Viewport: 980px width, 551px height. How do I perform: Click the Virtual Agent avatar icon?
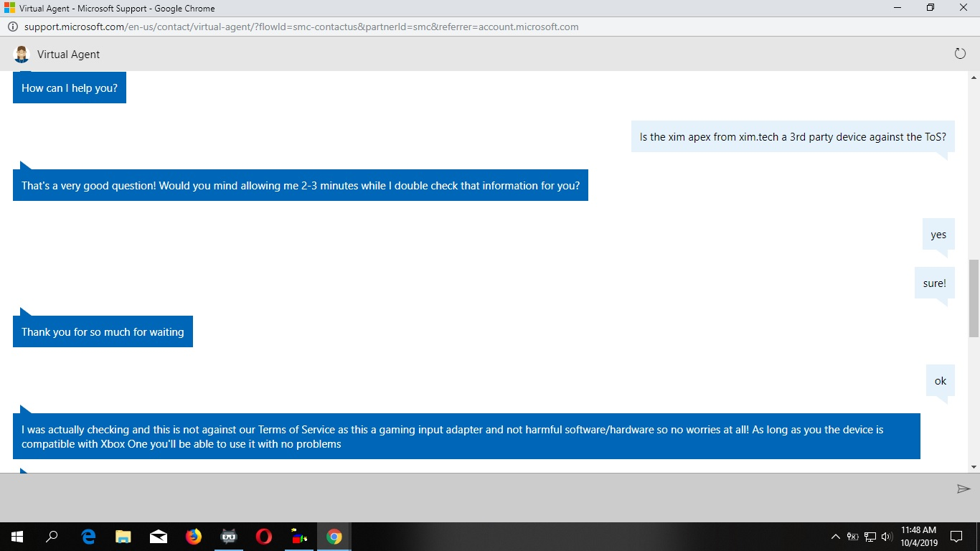point(21,54)
